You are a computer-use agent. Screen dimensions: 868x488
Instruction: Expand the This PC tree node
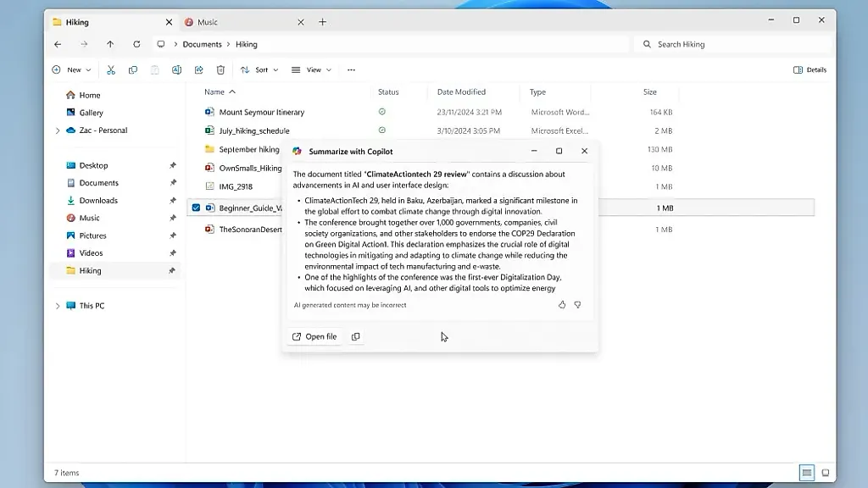click(58, 305)
